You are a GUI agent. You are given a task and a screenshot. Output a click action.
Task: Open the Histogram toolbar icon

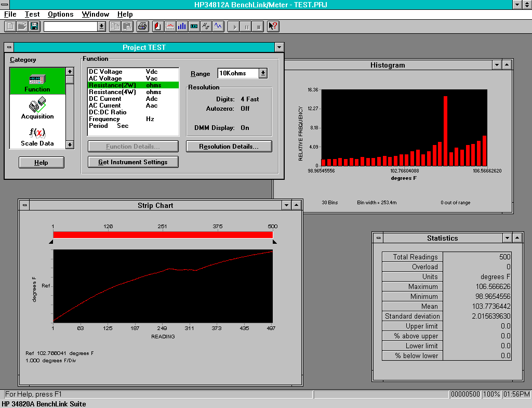182,26
